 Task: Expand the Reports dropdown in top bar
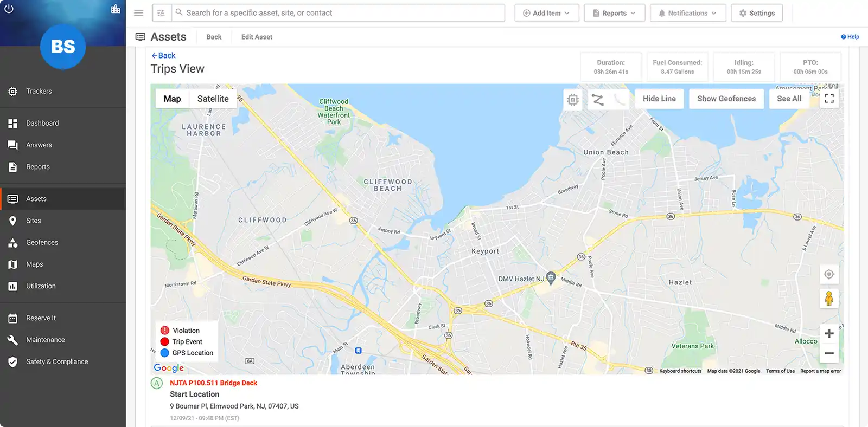coord(614,13)
